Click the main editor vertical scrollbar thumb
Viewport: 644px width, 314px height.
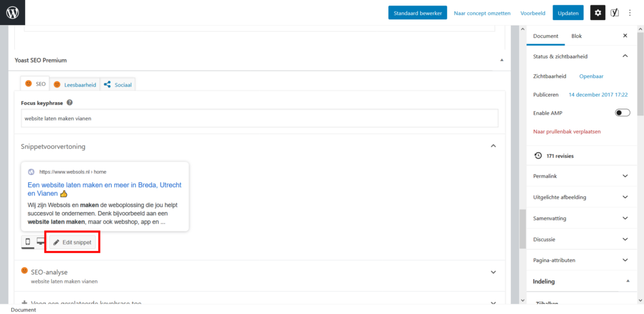pos(523,228)
